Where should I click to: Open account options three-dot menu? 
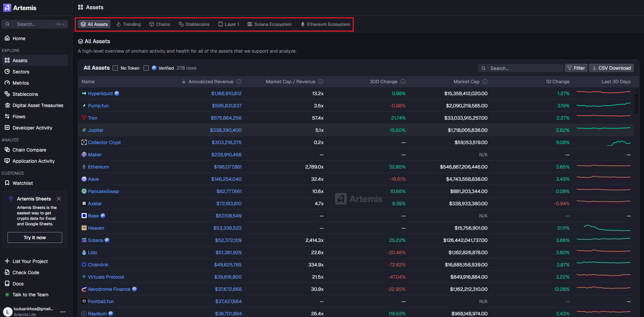pos(63,312)
